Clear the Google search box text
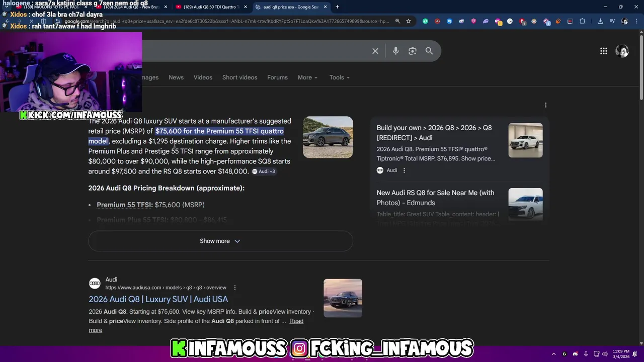Image resolution: width=644 pixels, height=362 pixels. pyautogui.click(x=375, y=51)
